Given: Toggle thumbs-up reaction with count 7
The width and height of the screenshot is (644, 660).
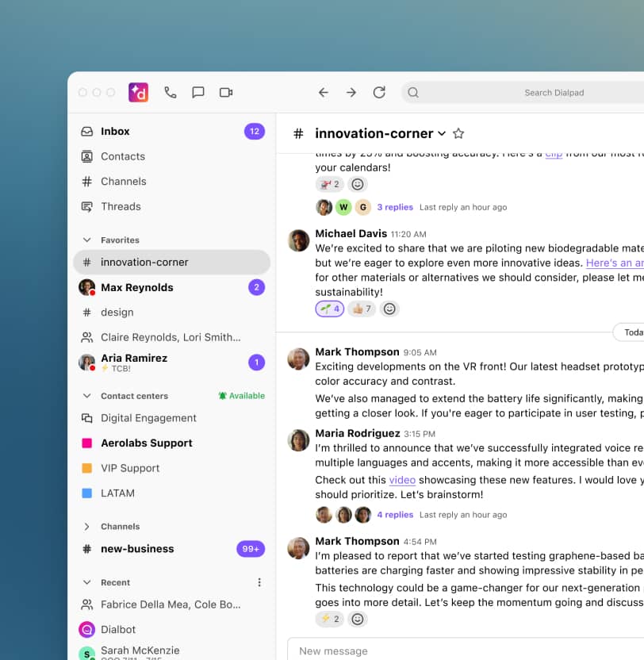Looking at the screenshot, I should [x=362, y=309].
